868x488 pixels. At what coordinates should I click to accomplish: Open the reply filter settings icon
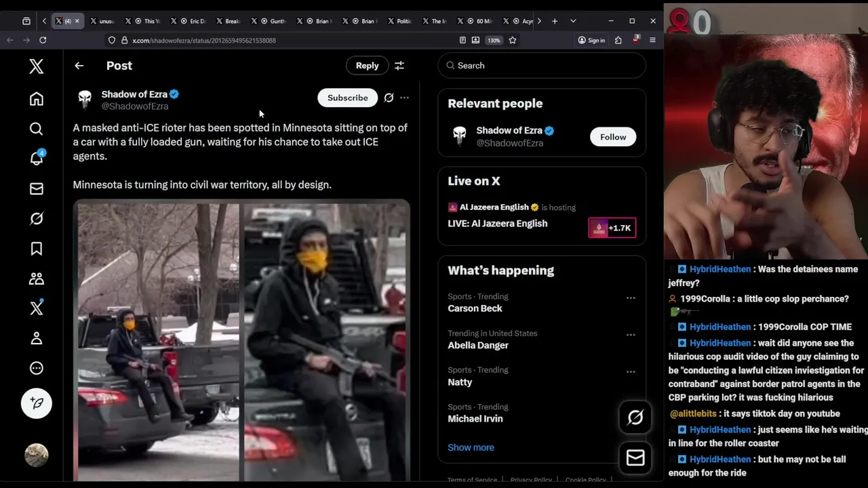(399, 66)
